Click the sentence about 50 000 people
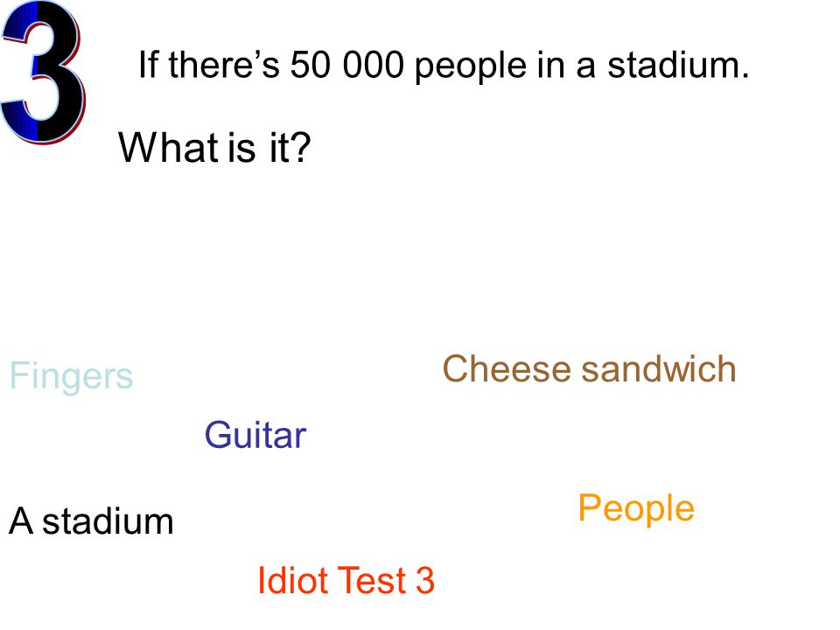This screenshot has width=840, height=630. point(444,66)
